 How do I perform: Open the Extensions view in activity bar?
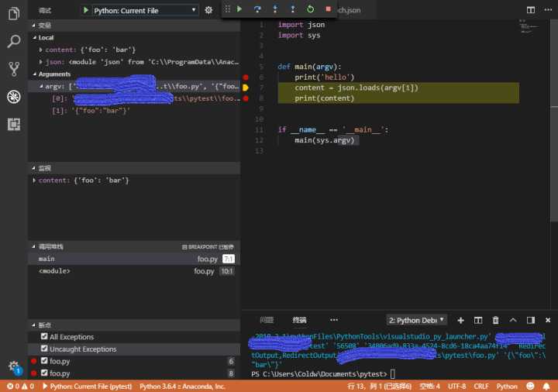point(13,124)
